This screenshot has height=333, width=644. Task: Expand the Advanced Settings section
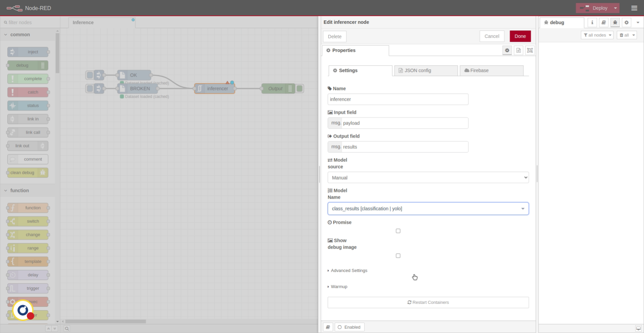pyautogui.click(x=349, y=271)
